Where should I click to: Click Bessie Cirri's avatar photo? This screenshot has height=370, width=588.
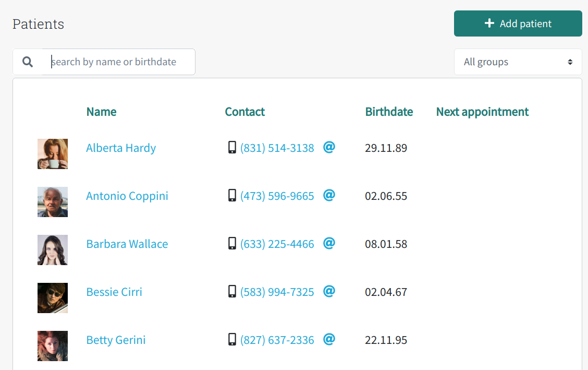click(53, 298)
